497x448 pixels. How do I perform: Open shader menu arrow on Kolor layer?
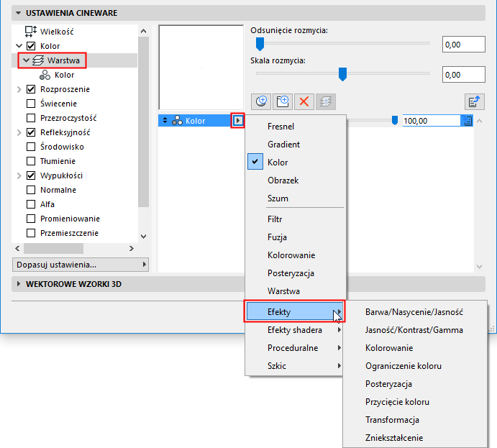[x=238, y=120]
